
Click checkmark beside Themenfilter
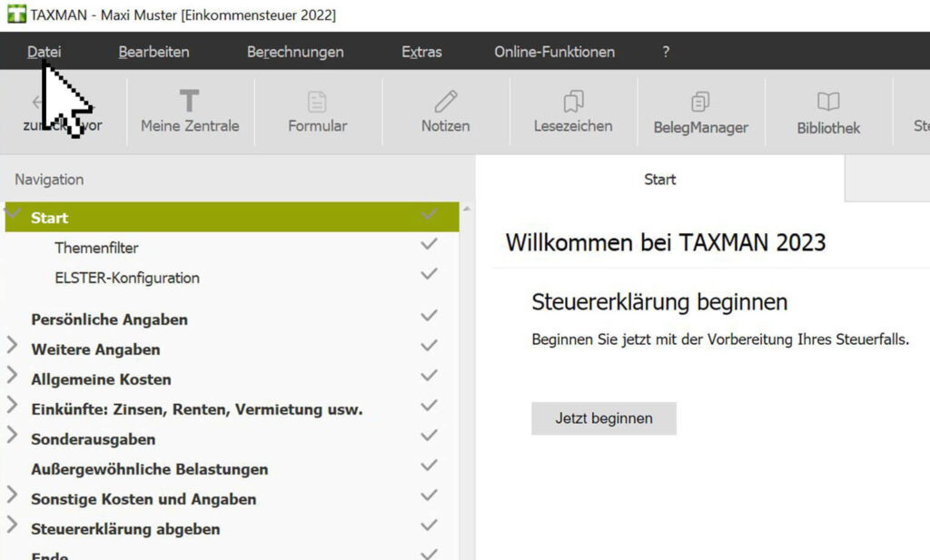point(429,243)
